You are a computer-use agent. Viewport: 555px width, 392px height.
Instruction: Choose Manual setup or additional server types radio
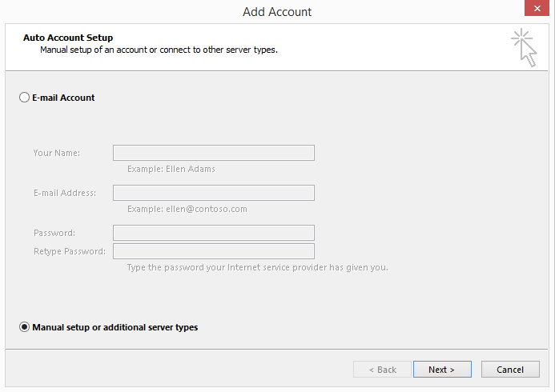pos(24,327)
